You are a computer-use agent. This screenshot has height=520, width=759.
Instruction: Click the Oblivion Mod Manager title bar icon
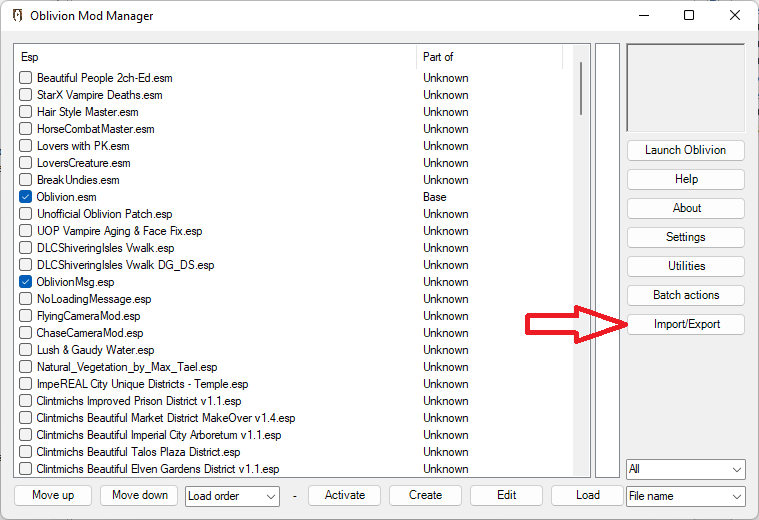click(x=17, y=16)
